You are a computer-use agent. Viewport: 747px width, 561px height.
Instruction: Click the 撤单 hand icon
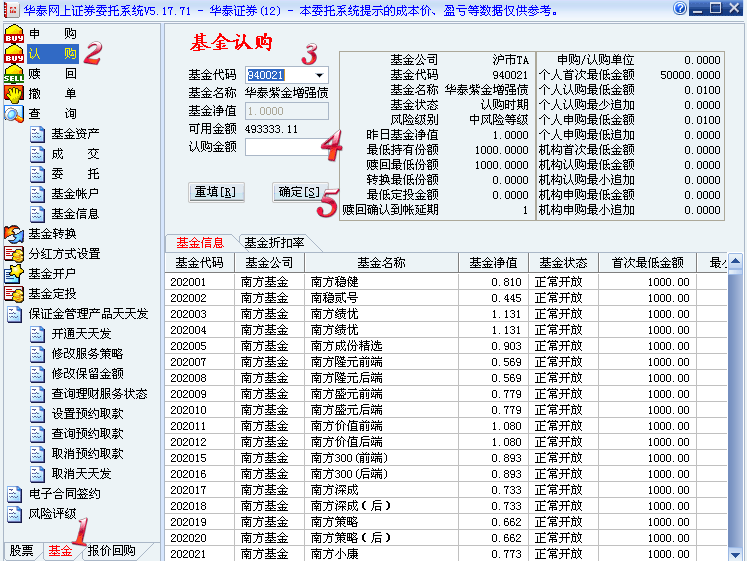tap(14, 94)
